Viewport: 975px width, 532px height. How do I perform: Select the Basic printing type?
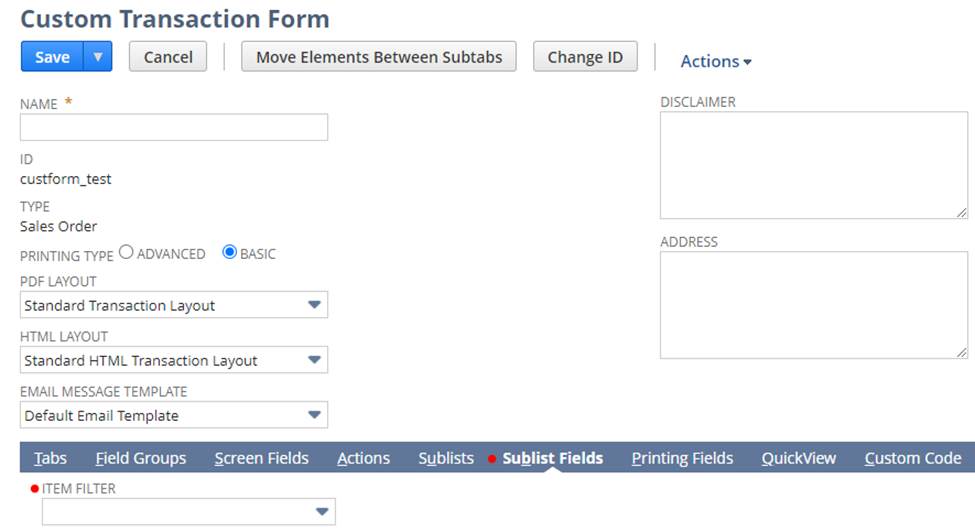click(x=229, y=253)
